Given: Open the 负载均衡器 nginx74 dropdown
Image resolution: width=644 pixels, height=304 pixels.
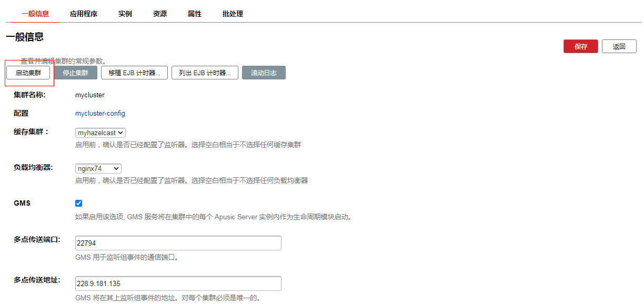Looking at the screenshot, I should tap(98, 169).
